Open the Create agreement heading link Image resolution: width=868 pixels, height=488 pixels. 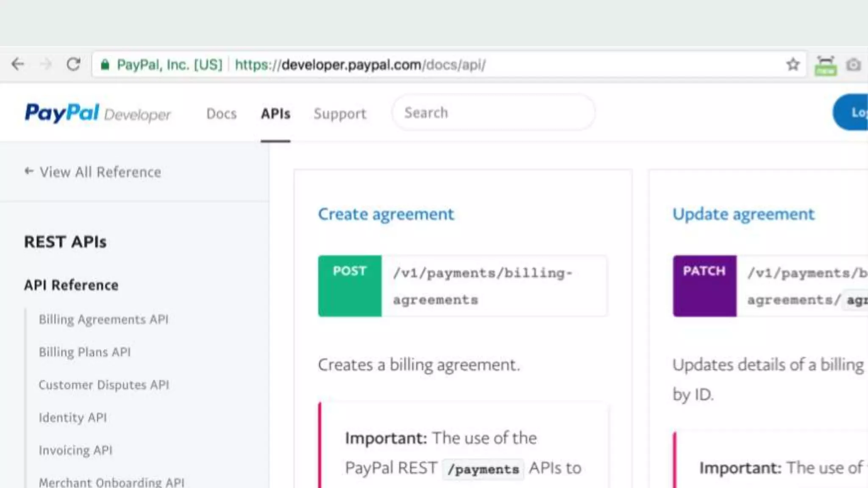[386, 214]
